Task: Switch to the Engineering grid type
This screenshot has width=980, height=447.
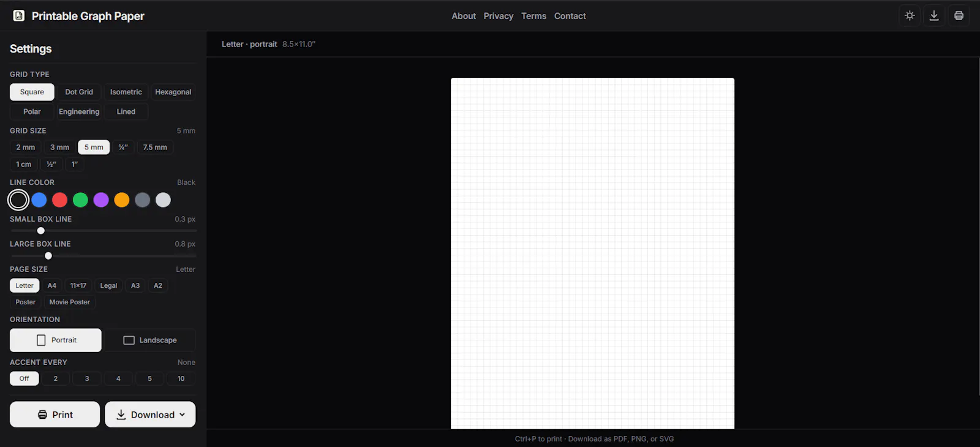Action: (79, 111)
